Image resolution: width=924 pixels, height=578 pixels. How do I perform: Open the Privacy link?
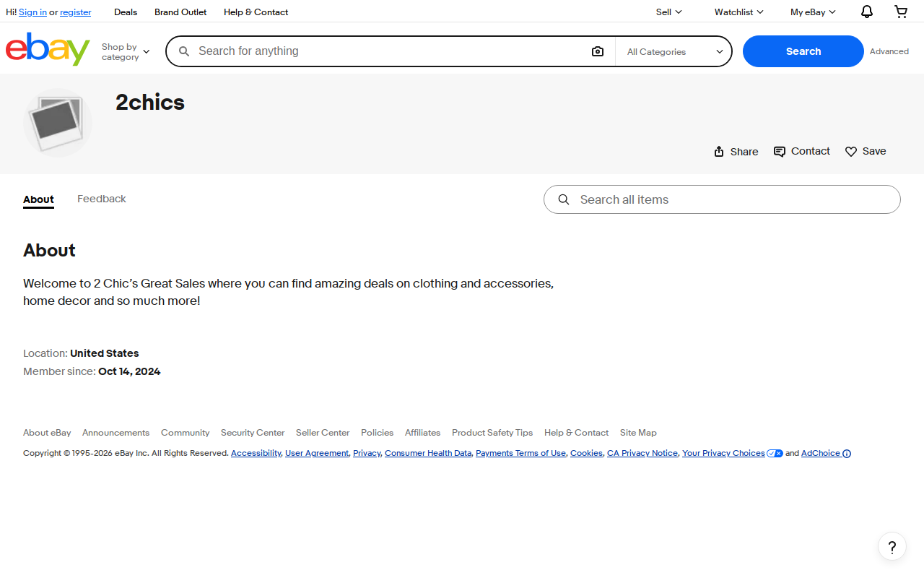(367, 454)
